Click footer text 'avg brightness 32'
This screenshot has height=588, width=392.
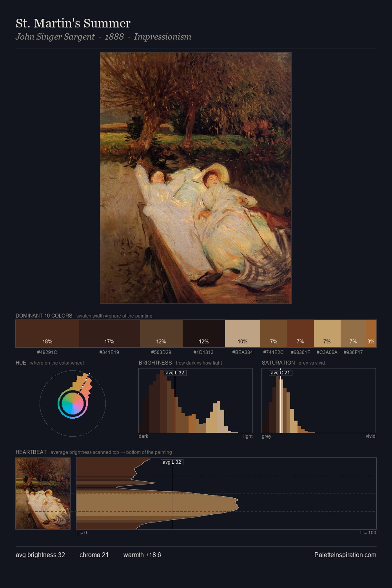pyautogui.click(x=40, y=555)
